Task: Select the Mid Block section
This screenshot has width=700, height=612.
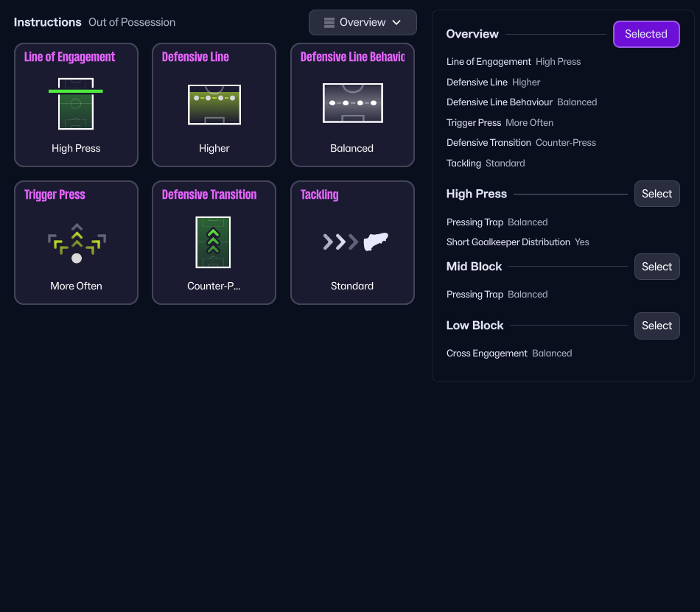Action: [657, 267]
